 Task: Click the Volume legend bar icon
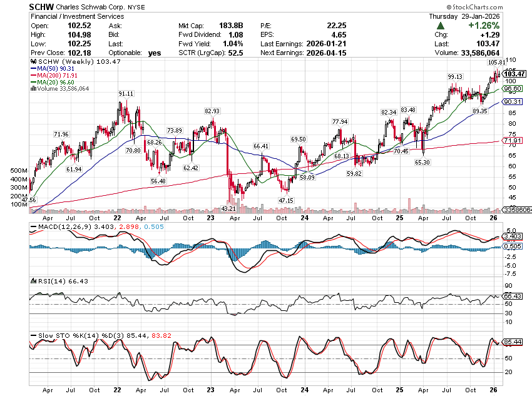(x=32, y=89)
